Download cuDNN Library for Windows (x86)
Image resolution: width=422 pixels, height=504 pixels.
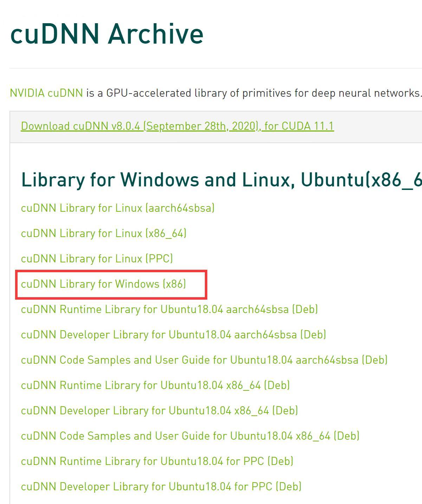(x=103, y=284)
